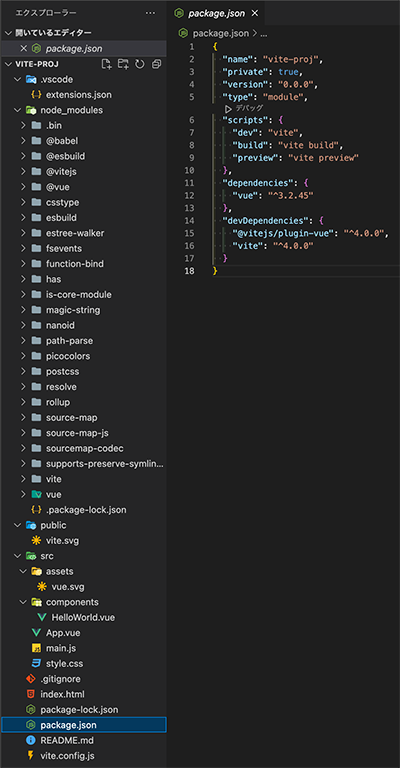Click the lightning icon beside vite.config.js
Screen dimensions: 400x768
coord(31,755)
